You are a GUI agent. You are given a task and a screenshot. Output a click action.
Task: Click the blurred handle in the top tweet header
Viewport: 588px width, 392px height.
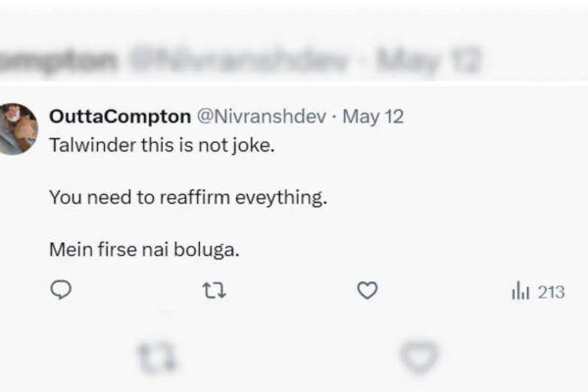(238, 60)
